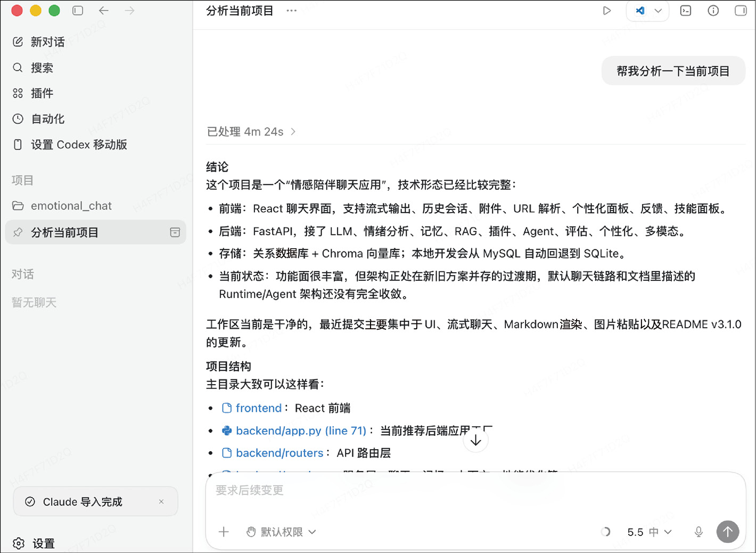756x553 pixels.
Task: Open the three-dots menu beside 分析当前项目 title
Action: pyautogui.click(x=291, y=11)
